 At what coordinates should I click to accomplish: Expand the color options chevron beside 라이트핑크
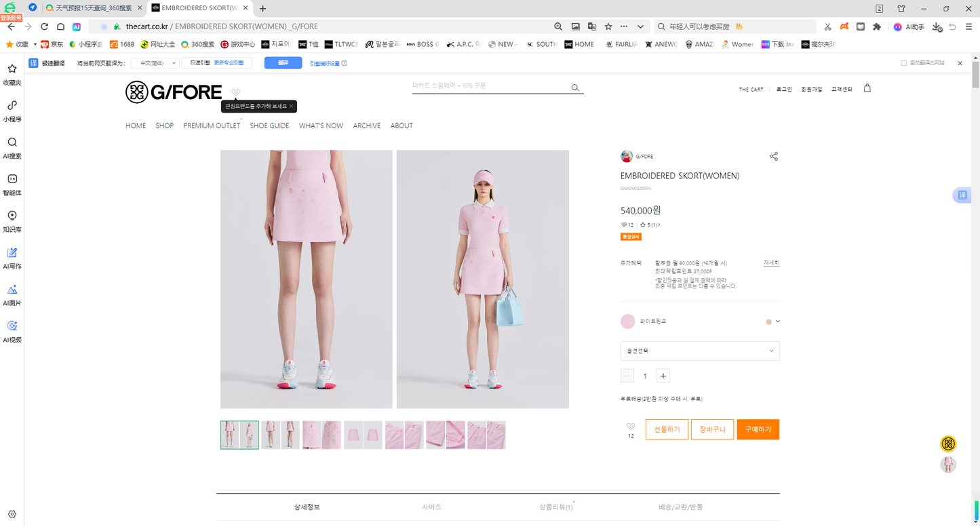pos(778,321)
